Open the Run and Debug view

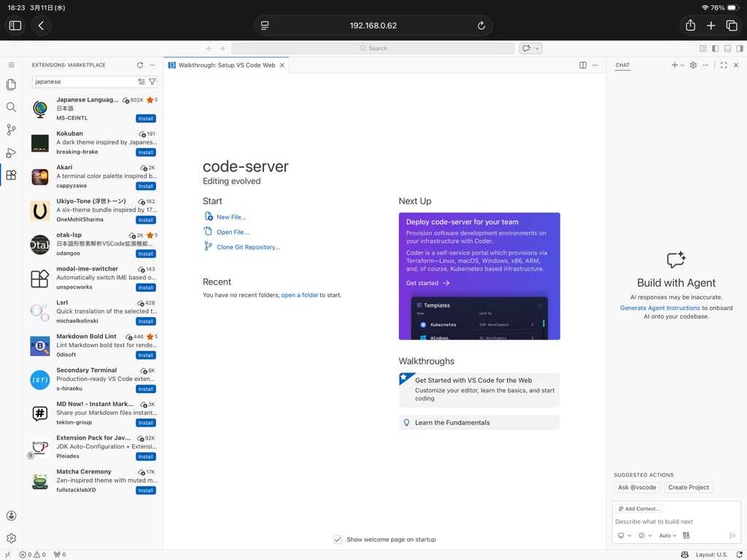pos(11,153)
